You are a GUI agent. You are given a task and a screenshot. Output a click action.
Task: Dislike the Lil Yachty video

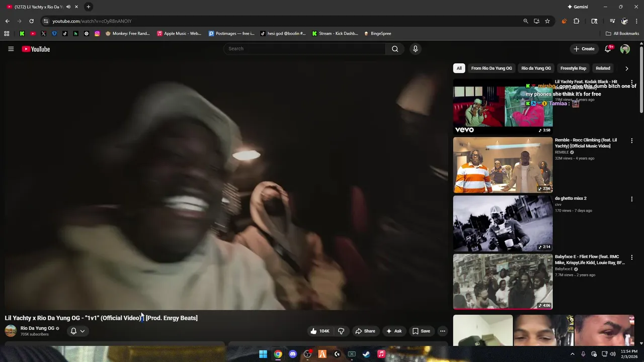tap(341, 331)
